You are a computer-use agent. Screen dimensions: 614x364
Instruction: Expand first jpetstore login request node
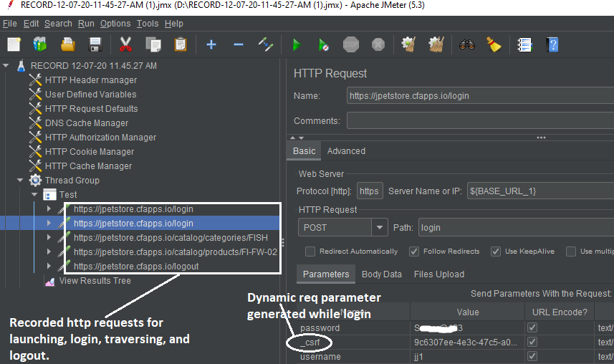click(49, 209)
